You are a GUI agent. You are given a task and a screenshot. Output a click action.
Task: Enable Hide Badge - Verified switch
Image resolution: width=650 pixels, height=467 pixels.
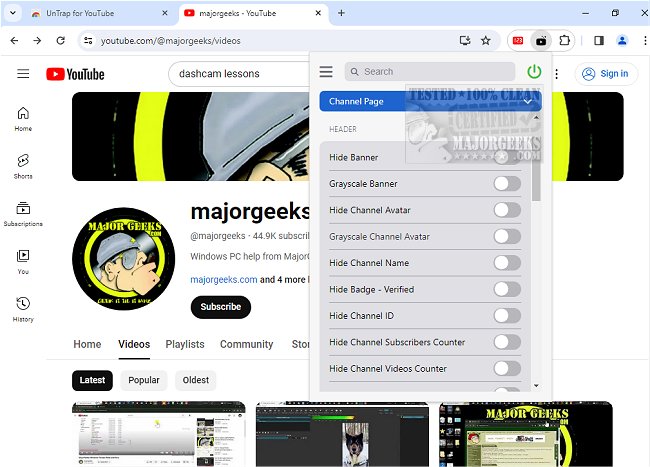coord(507,289)
